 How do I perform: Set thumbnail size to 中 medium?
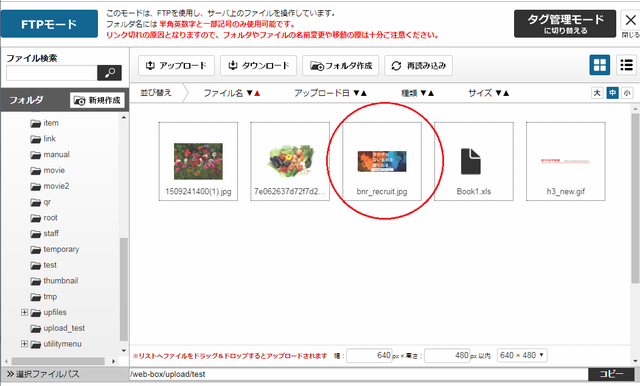612,93
